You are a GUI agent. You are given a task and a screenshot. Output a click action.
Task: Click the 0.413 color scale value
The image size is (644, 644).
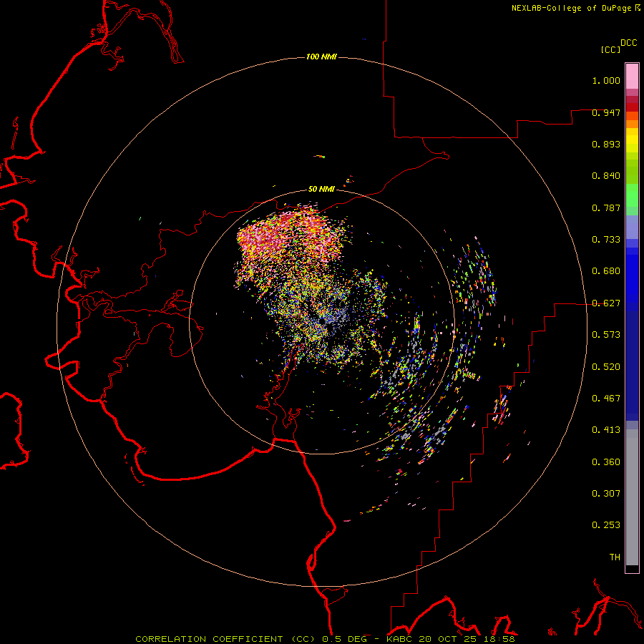(606, 430)
